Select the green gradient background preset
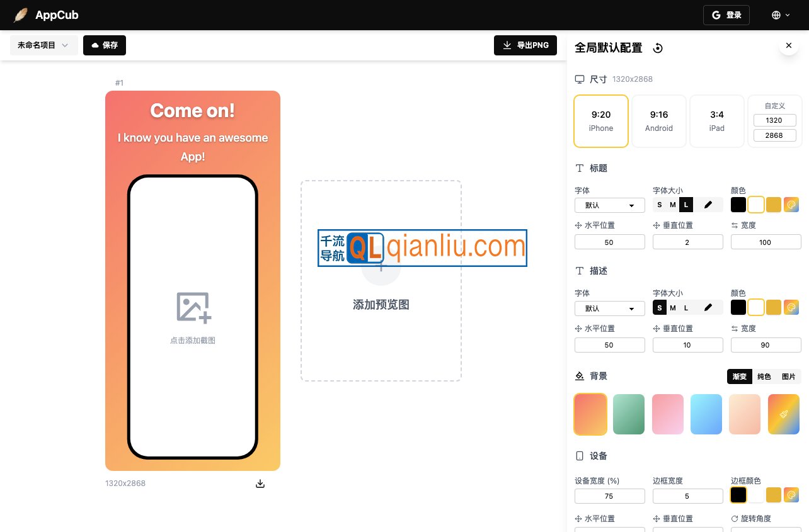 click(x=629, y=414)
